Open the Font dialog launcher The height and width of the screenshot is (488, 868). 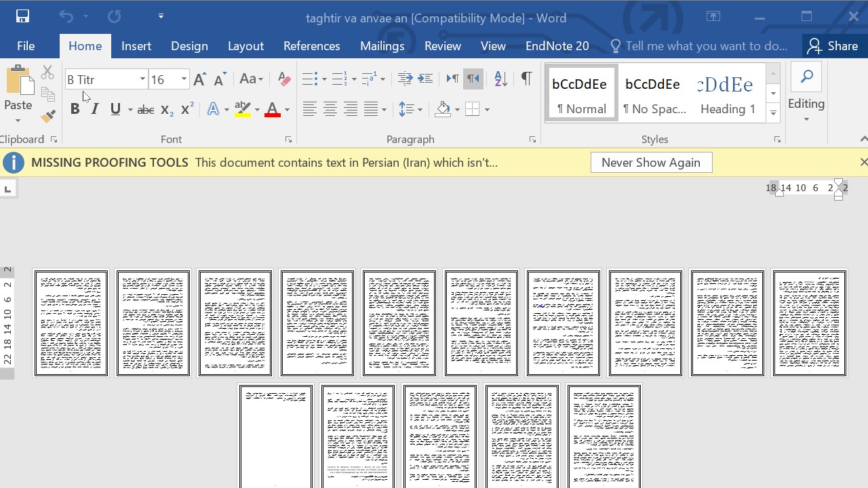tap(288, 140)
